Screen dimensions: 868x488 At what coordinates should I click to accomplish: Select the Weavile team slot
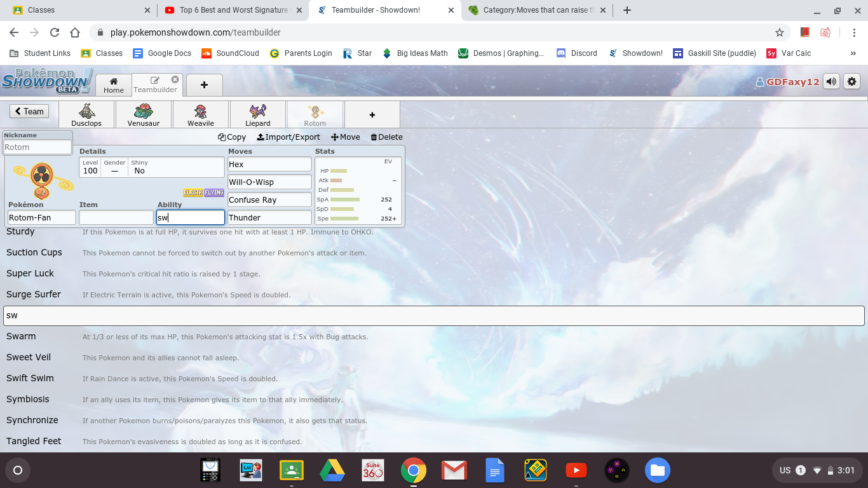201,114
